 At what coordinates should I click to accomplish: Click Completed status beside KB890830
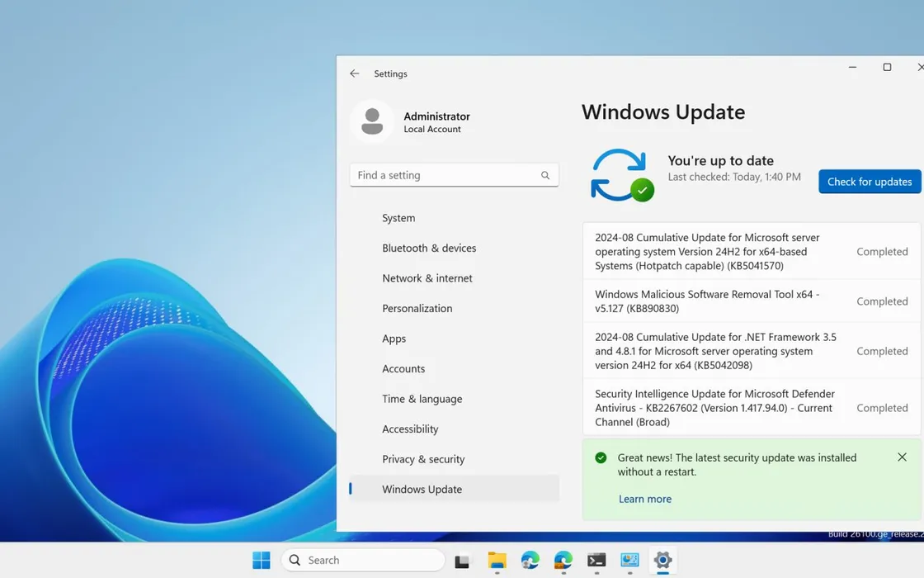882,301
